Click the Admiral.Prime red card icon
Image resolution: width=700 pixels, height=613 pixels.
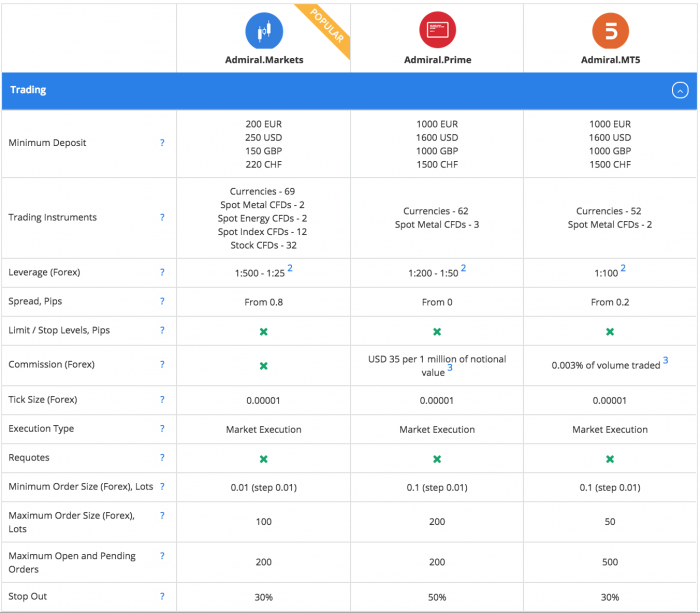coord(437,30)
